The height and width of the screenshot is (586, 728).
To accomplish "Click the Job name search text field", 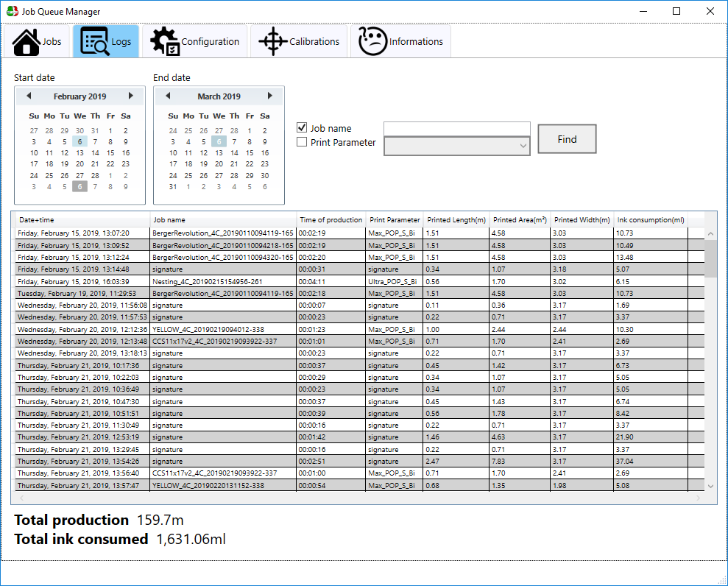I will pos(456,129).
